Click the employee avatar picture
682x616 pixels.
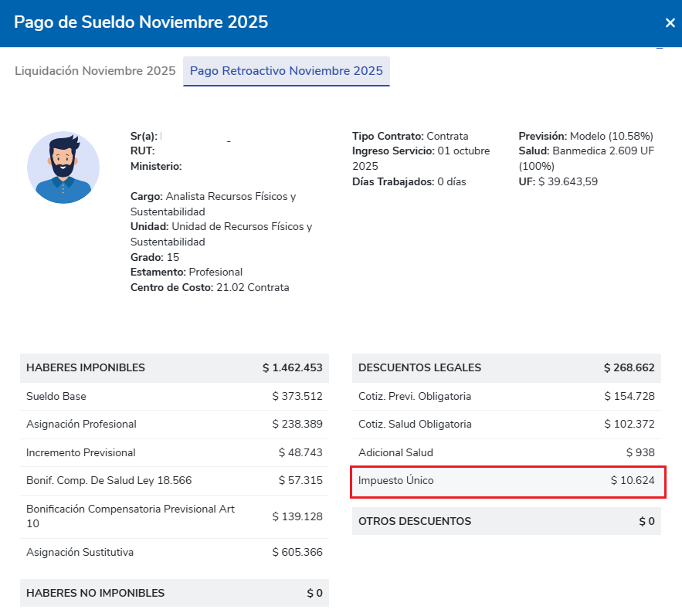[x=63, y=167]
